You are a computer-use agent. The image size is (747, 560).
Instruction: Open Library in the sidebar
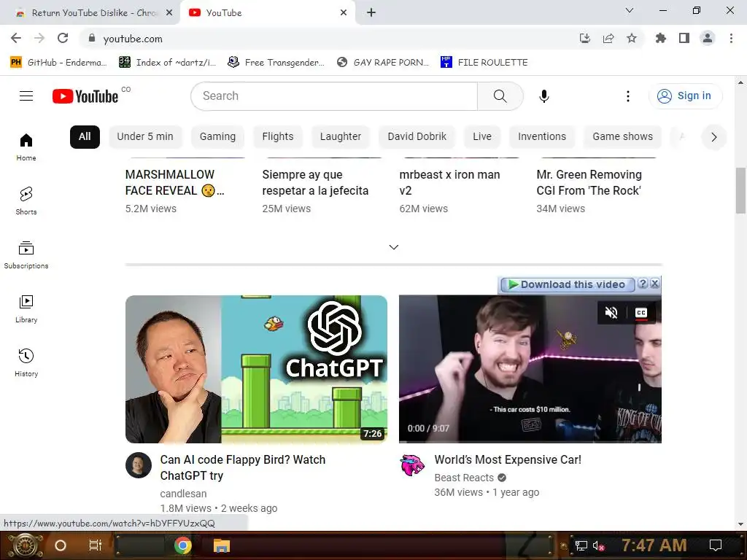tap(26, 308)
